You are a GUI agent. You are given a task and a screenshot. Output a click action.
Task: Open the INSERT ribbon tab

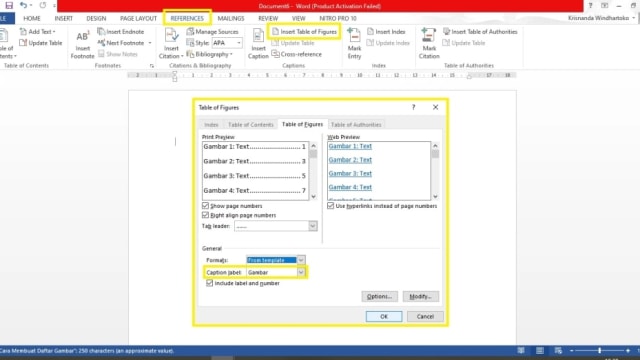(x=64, y=18)
